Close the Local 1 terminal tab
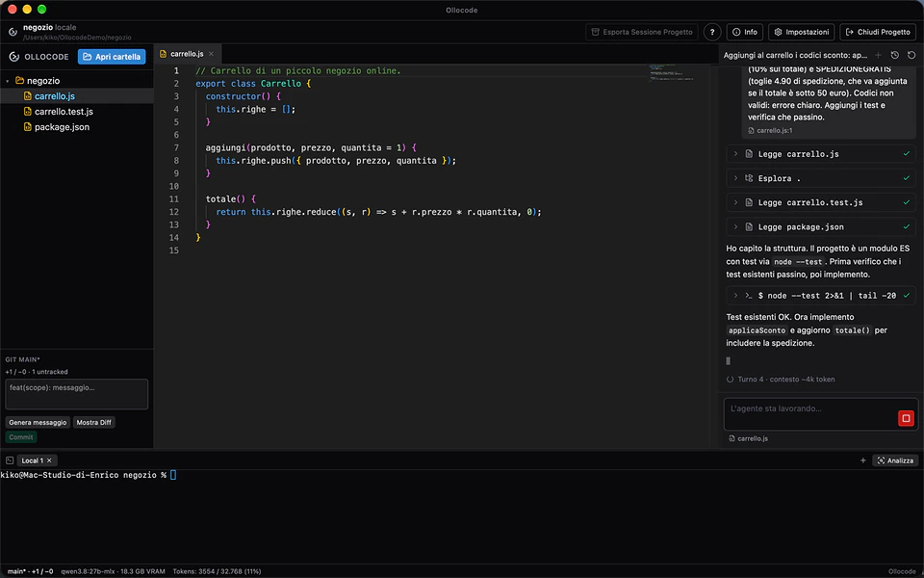 point(49,460)
